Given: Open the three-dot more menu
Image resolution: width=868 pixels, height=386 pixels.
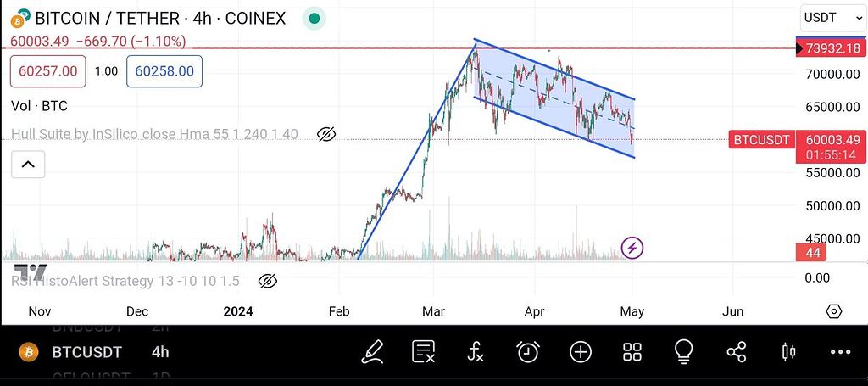Looking at the screenshot, I should 840,351.
